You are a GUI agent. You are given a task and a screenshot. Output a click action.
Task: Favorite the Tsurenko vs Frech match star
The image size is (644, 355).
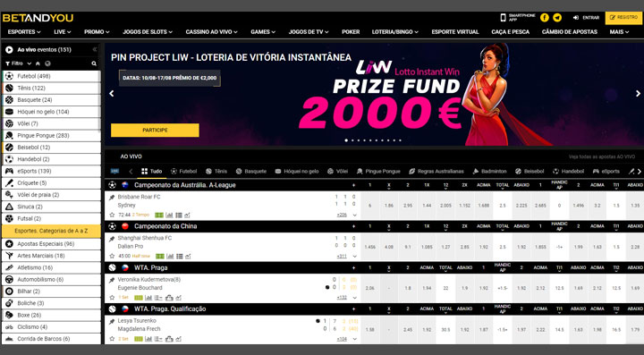pos(112,339)
